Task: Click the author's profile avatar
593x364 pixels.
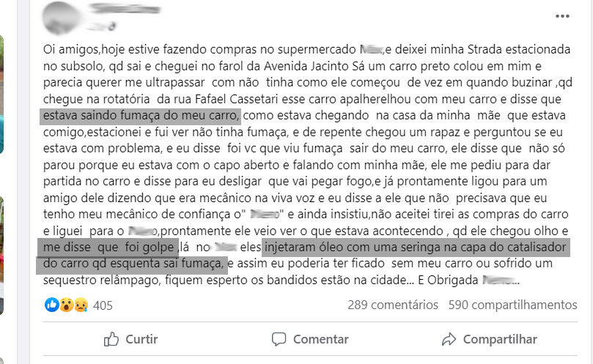Action: point(59,17)
